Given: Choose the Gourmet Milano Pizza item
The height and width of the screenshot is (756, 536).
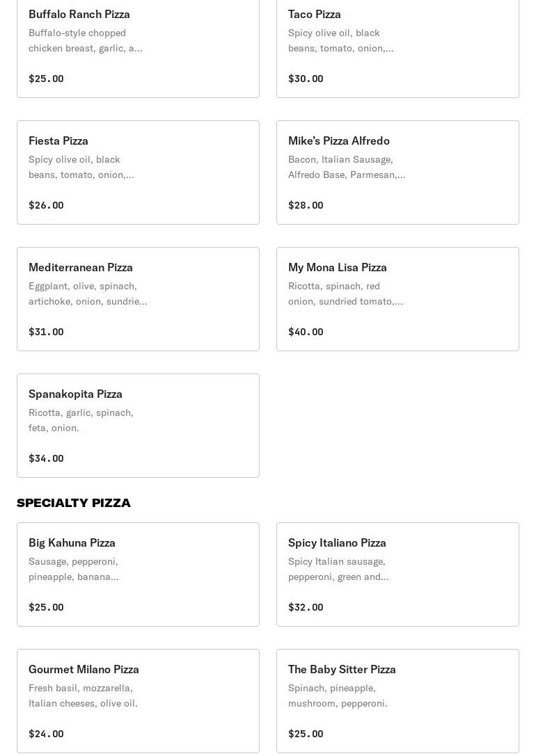Looking at the screenshot, I should [x=138, y=701].
